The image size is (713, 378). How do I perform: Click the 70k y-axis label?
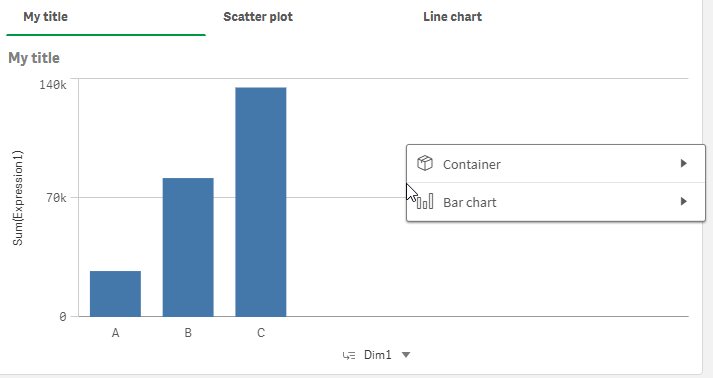(x=56, y=198)
